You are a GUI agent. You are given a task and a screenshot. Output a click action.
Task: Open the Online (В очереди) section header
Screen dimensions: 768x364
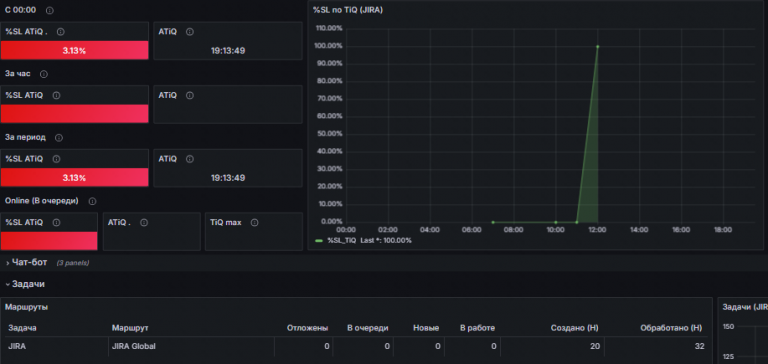point(42,201)
